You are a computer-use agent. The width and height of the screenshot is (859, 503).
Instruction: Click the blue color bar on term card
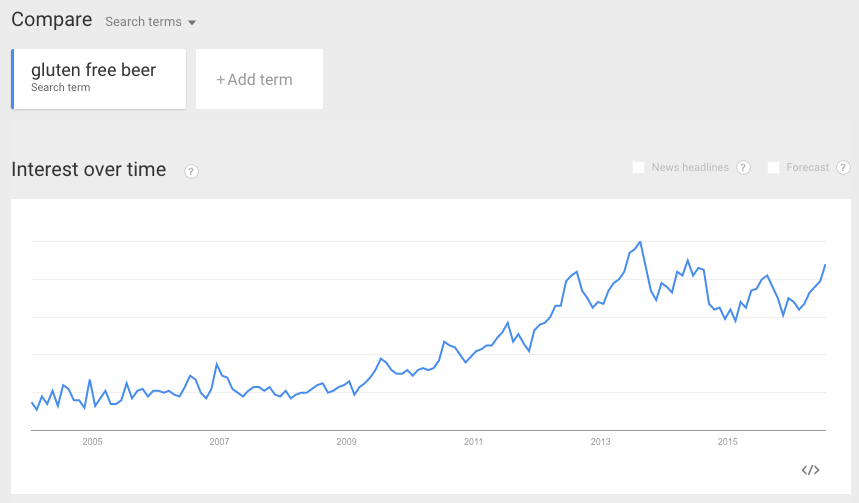pos(13,79)
